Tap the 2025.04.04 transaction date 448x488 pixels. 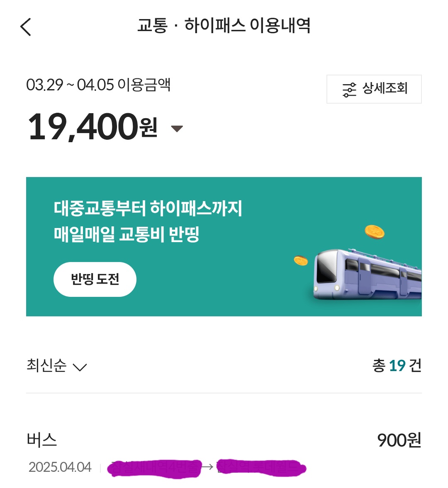(x=60, y=467)
